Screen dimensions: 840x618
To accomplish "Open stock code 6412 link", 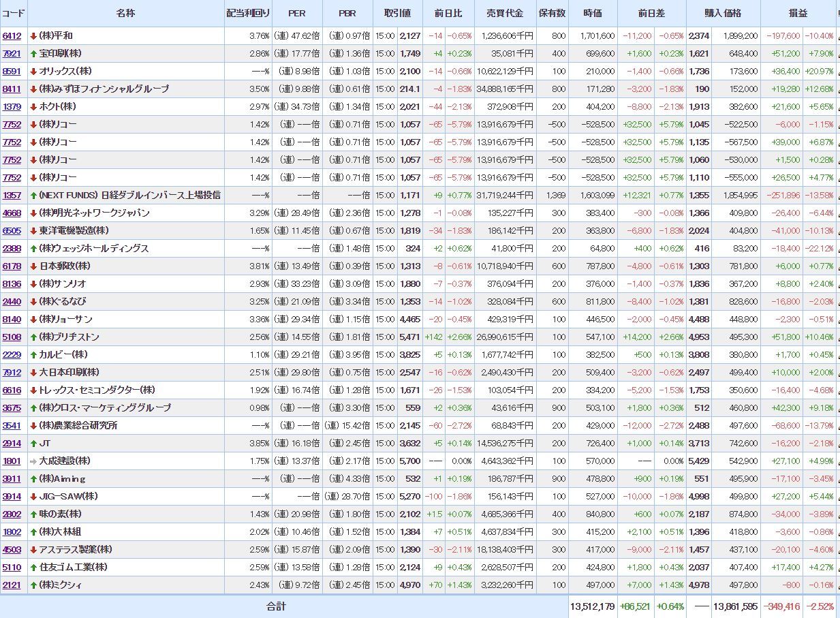I will 12,36.
